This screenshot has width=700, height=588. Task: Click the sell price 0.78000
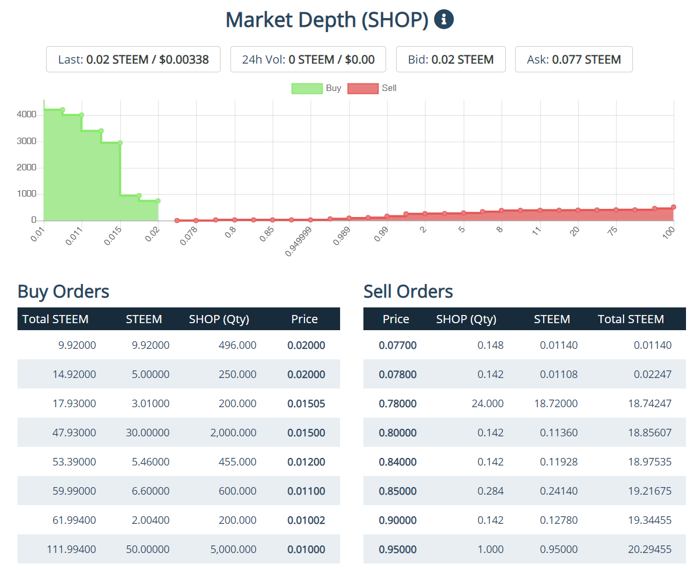tap(398, 403)
